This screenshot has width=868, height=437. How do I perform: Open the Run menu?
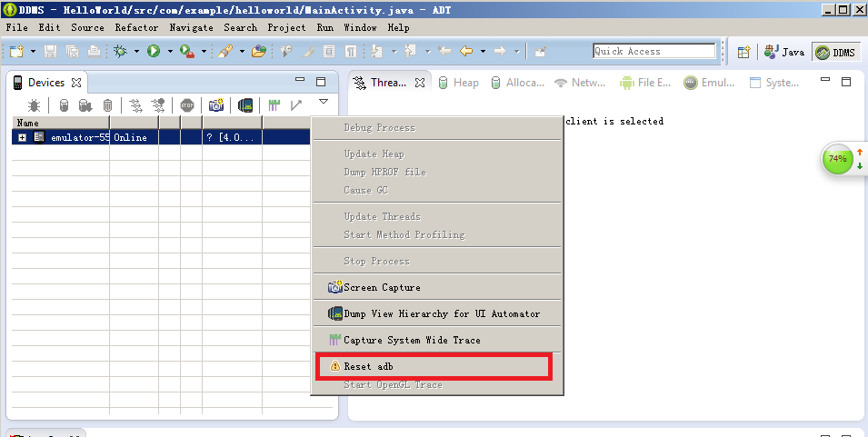pyautogui.click(x=325, y=27)
